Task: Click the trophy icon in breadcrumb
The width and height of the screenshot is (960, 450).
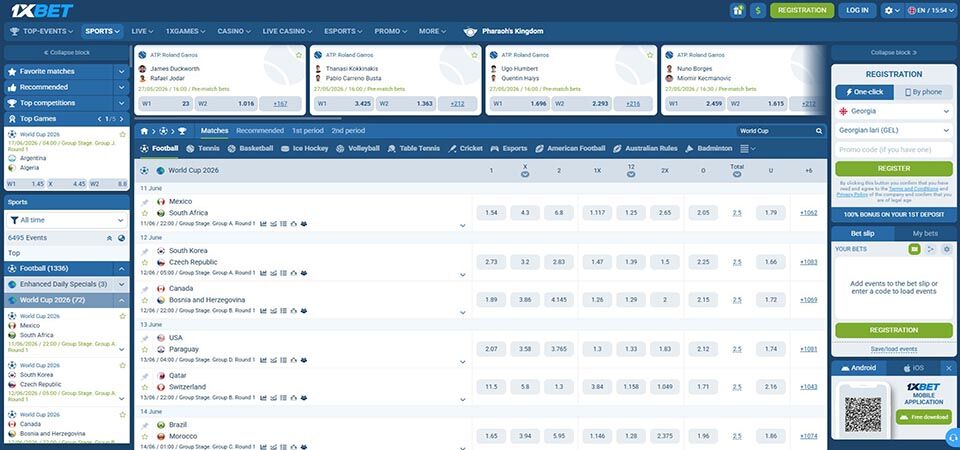Action: point(182,131)
